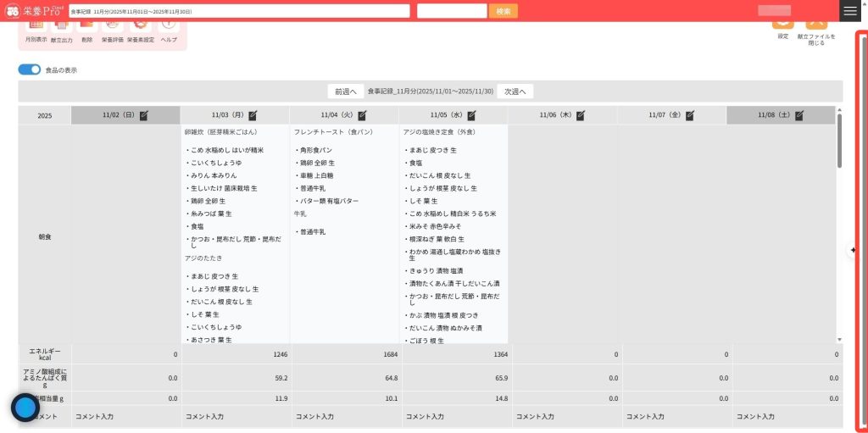Open the 栄養素設定 nutrient settings icon

(141, 27)
